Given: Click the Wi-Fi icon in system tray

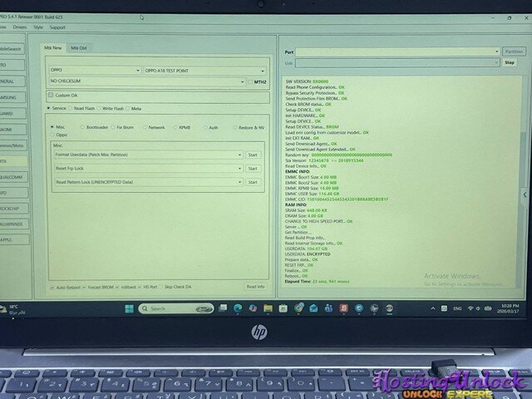Looking at the screenshot, I should (x=469, y=308).
